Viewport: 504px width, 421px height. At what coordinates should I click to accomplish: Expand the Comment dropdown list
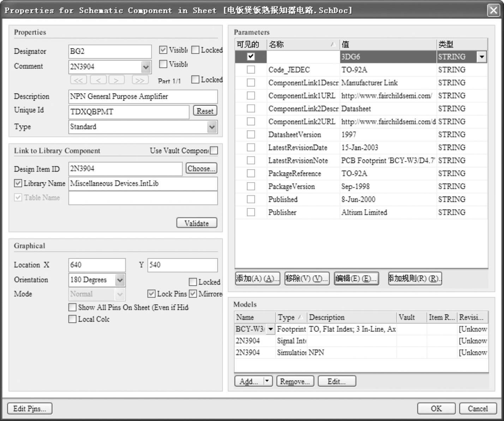point(146,67)
